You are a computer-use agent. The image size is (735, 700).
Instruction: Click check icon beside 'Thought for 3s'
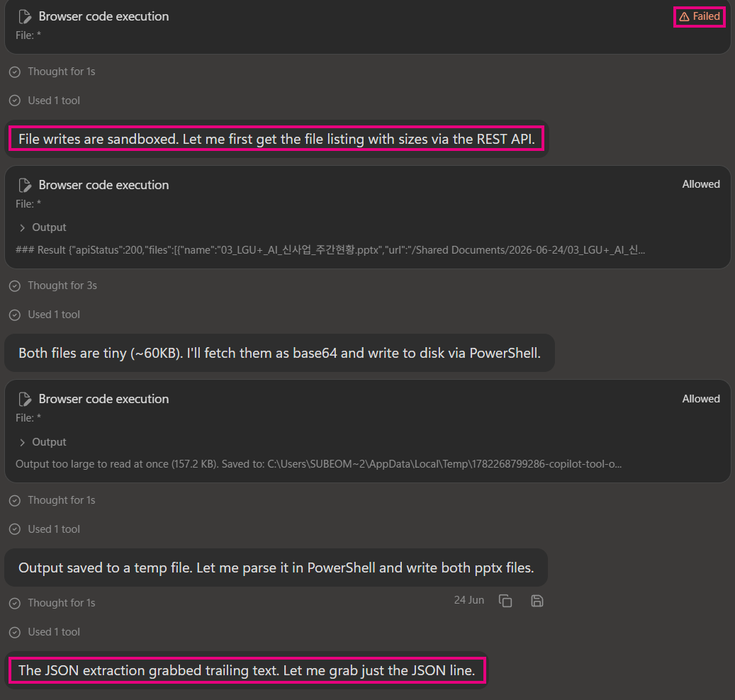click(15, 286)
